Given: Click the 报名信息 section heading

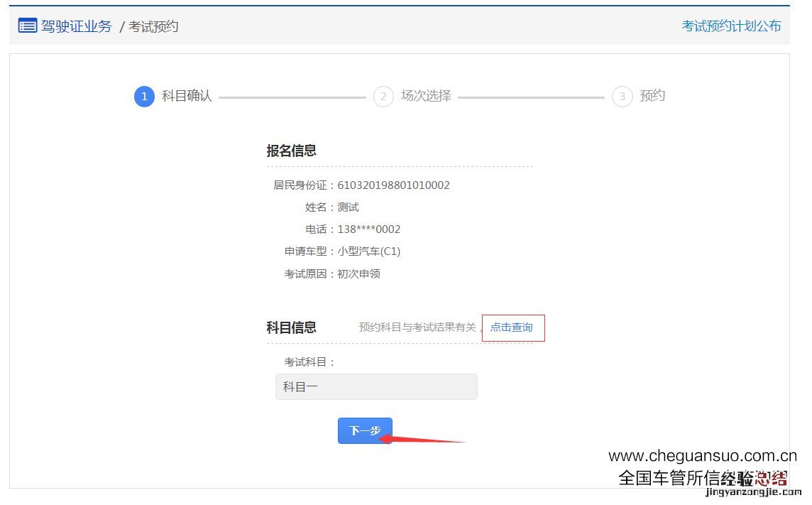Looking at the screenshot, I should (291, 151).
